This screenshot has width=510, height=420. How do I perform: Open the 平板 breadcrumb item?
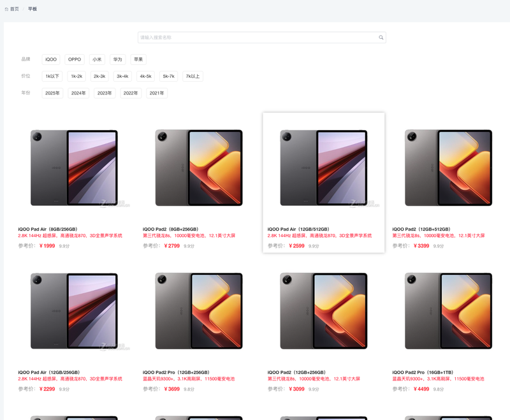coord(33,9)
